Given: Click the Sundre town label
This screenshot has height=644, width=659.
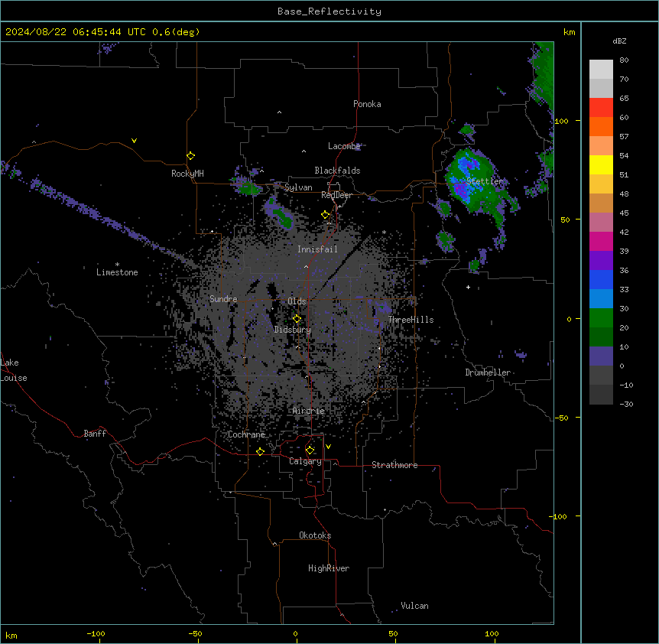Looking at the screenshot, I should [223, 299].
